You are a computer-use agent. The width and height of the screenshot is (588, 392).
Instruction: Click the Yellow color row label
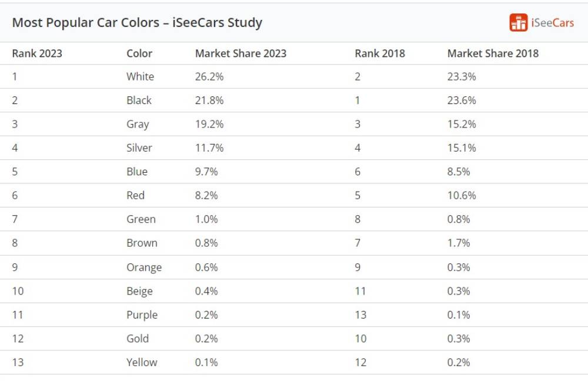(142, 363)
